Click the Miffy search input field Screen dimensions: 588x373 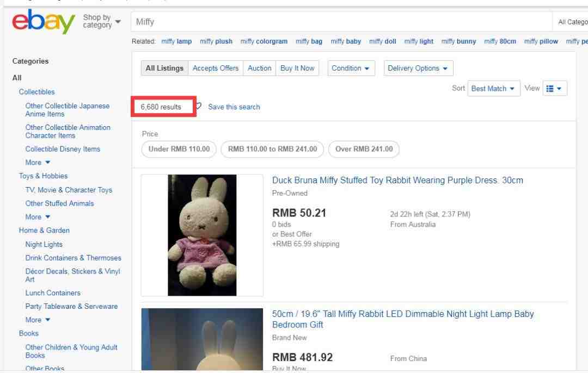(341, 22)
